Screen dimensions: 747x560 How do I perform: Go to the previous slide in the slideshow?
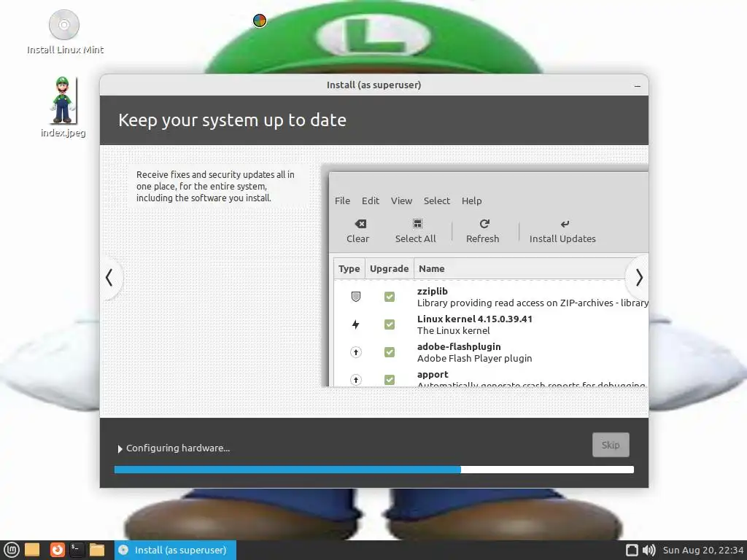click(x=109, y=278)
